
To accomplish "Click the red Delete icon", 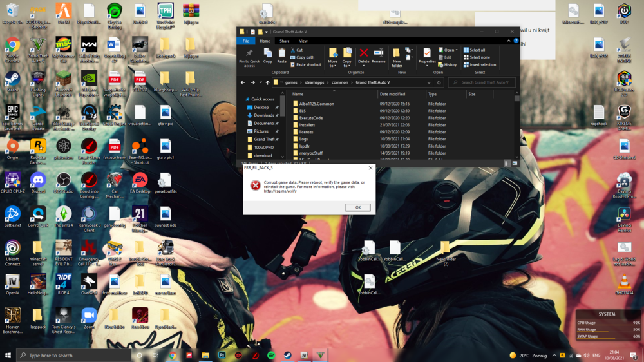I will (363, 53).
